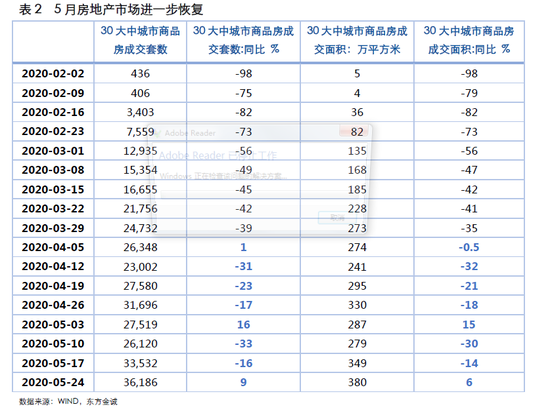Select the date cell 2020-05-10
Image resolution: width=550 pixels, height=415 pixels.
click(x=53, y=344)
